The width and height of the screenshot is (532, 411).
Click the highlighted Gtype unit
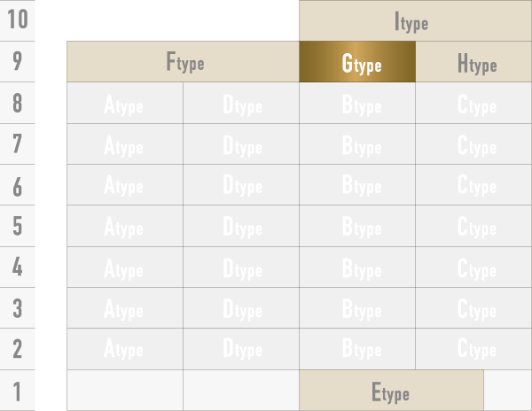357,62
